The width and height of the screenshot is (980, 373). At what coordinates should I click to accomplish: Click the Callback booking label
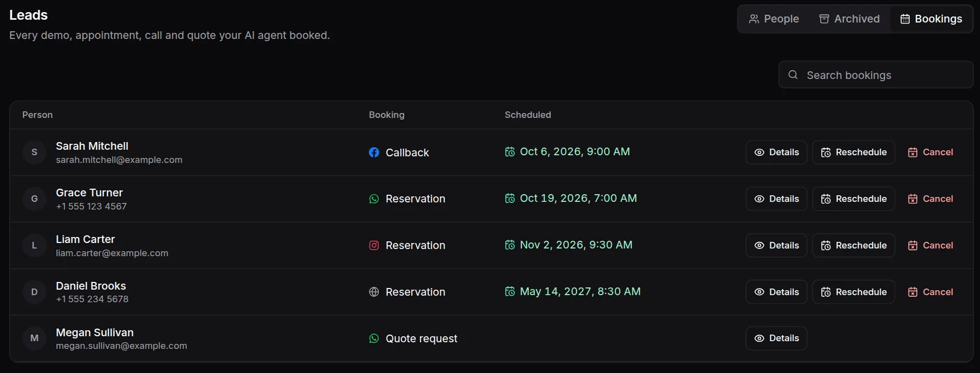pyautogui.click(x=407, y=152)
